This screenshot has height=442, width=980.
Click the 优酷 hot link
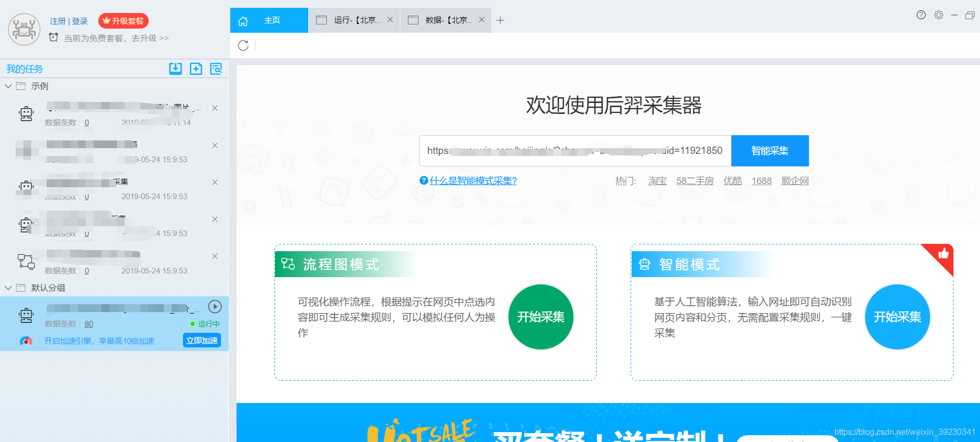[733, 181]
